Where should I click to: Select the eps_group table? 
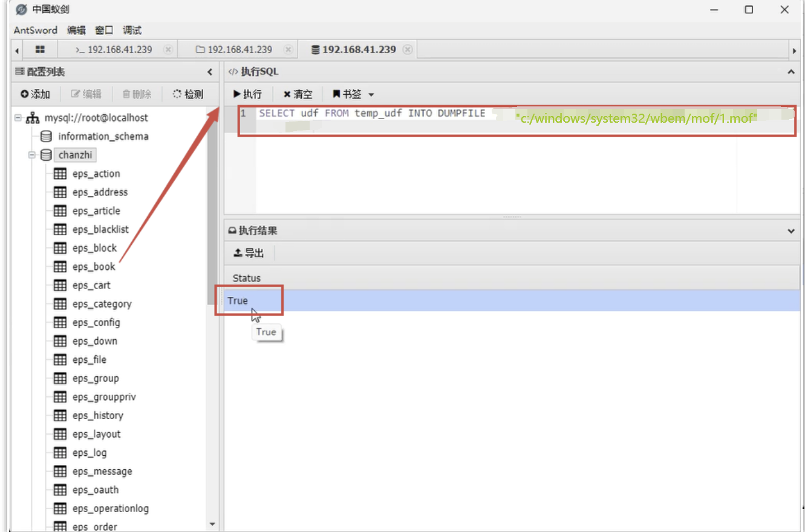96,378
